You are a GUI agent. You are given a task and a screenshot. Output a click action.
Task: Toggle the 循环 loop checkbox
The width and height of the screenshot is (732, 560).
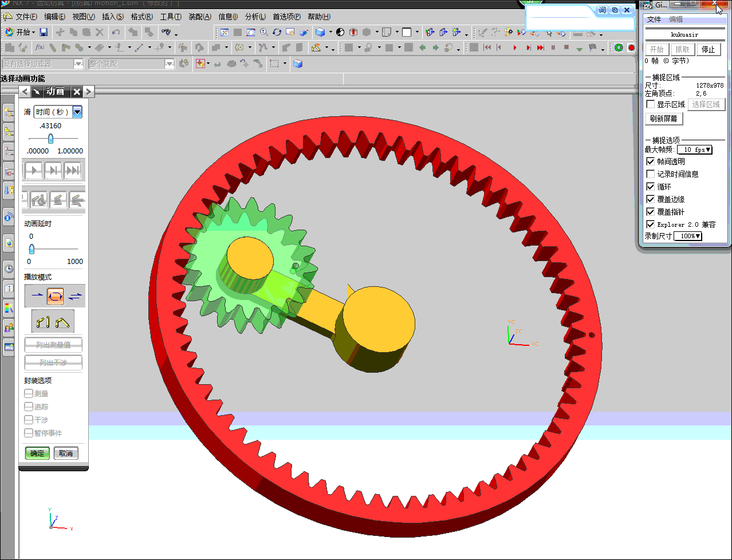(x=651, y=187)
